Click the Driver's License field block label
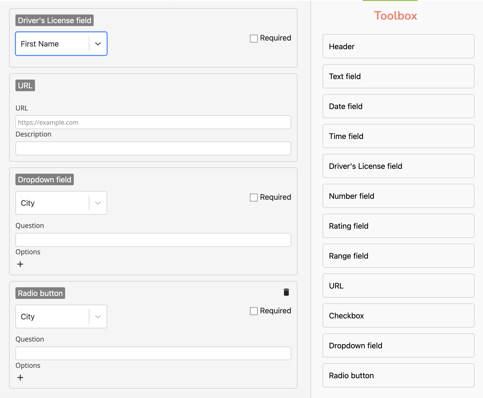483x398 pixels. pyautogui.click(x=54, y=20)
